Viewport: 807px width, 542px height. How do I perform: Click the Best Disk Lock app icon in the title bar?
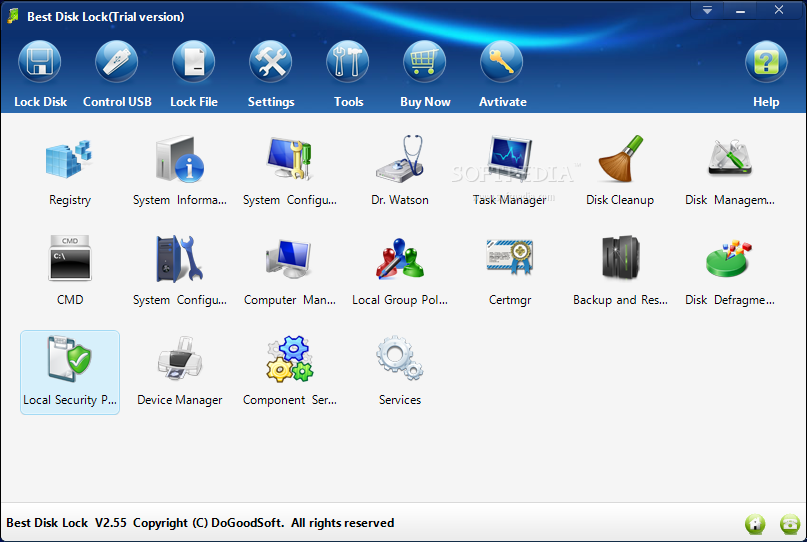pos(13,16)
